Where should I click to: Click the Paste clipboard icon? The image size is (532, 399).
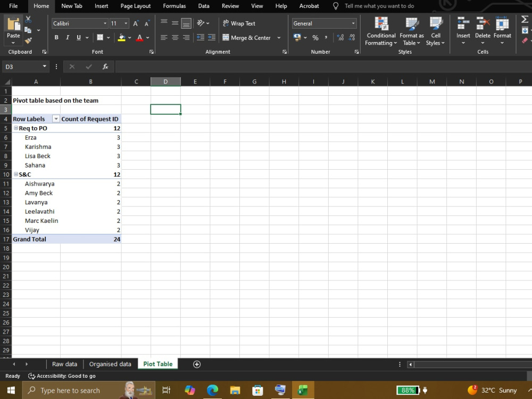coord(14,24)
